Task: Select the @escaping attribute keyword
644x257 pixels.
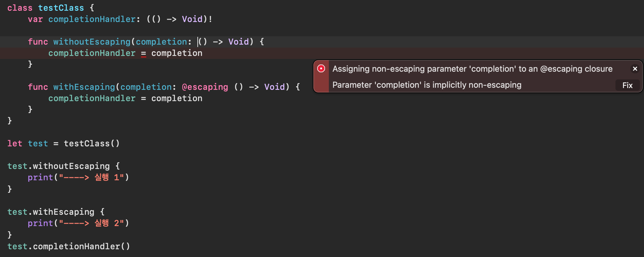Action: [205, 87]
